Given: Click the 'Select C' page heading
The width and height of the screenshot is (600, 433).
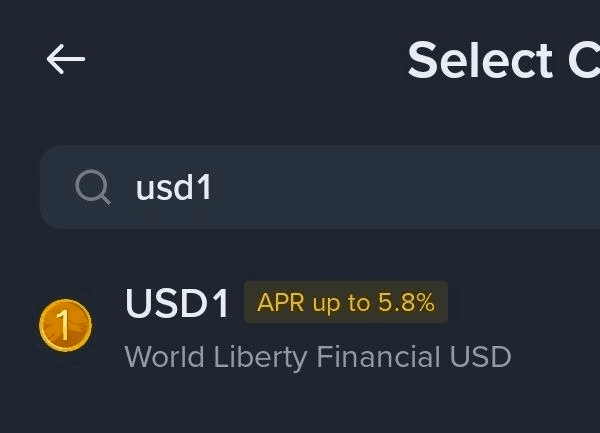Looking at the screenshot, I should point(502,61).
